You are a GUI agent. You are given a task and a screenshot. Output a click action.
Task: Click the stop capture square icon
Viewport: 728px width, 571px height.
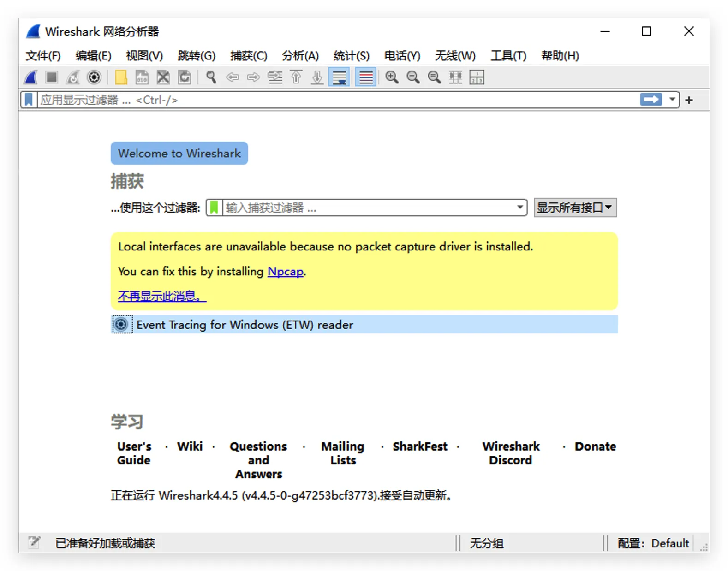(x=52, y=77)
